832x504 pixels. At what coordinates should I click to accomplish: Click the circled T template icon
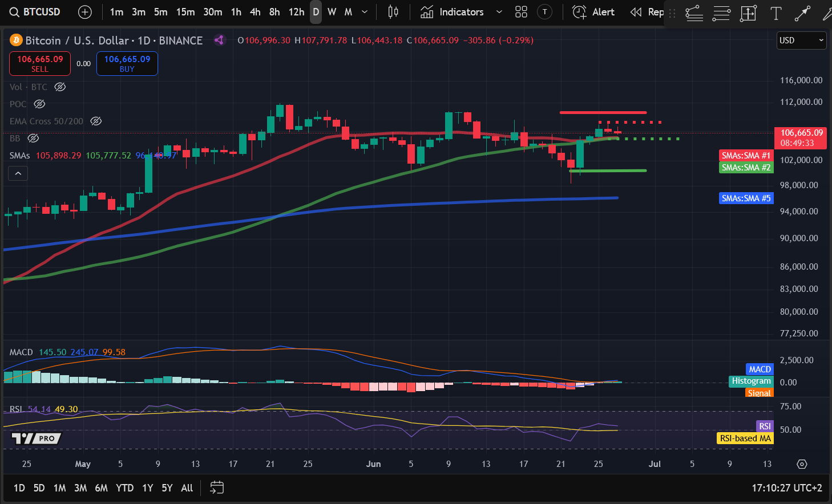click(x=545, y=12)
